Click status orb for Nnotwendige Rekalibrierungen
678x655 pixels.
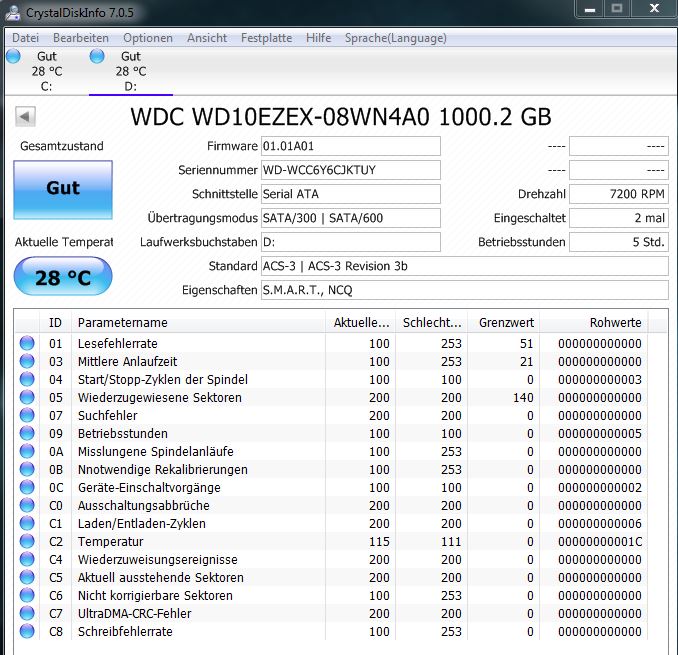click(x=27, y=470)
